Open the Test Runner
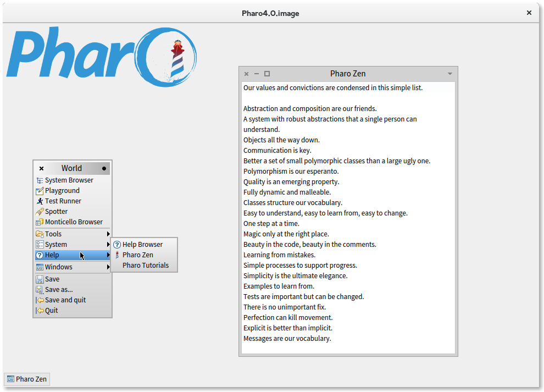544x392 pixels. point(63,201)
